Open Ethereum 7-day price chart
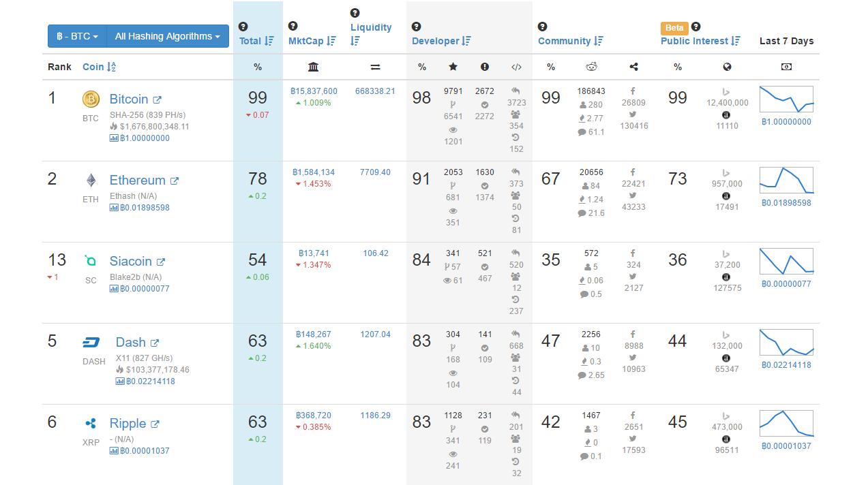Image resolution: width=868 pixels, height=485 pixels. (x=786, y=181)
